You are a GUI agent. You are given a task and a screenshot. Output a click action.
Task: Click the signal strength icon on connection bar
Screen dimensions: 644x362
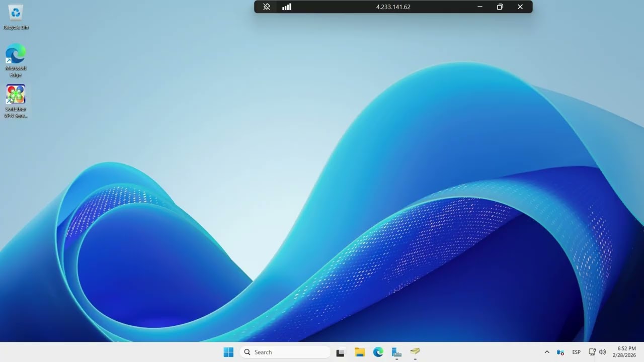pyautogui.click(x=287, y=7)
